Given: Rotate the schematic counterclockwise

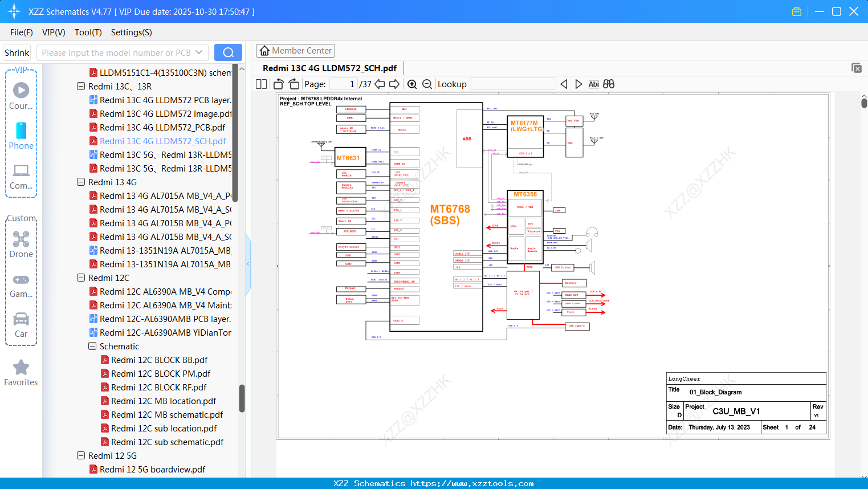Looking at the screenshot, I should (278, 84).
